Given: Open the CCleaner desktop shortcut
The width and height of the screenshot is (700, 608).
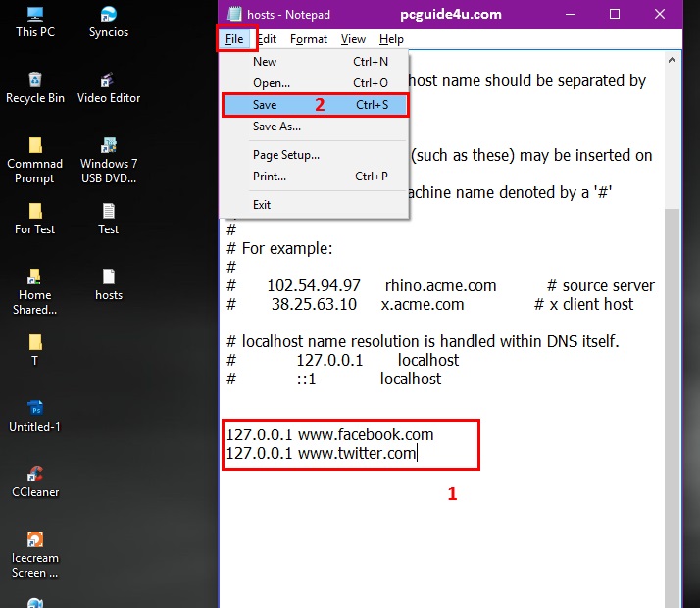Looking at the screenshot, I should [x=35, y=476].
